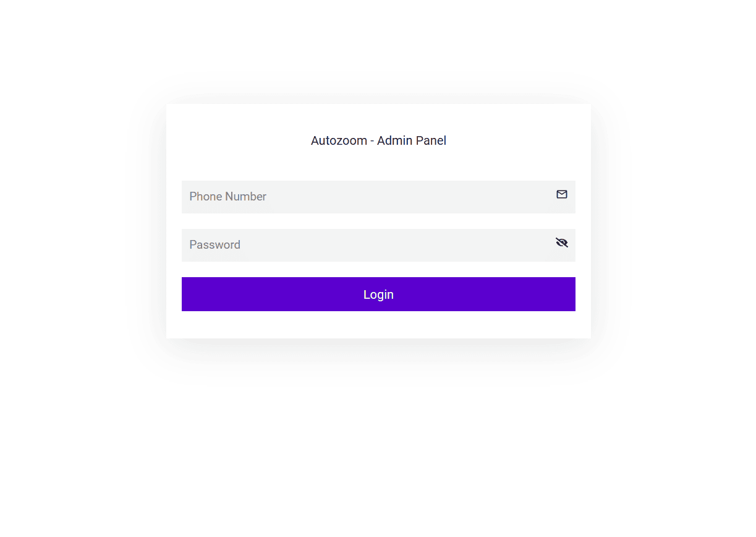The image size is (756, 537).
Task: Place cursor in the Phone Number box
Action: pos(371,197)
